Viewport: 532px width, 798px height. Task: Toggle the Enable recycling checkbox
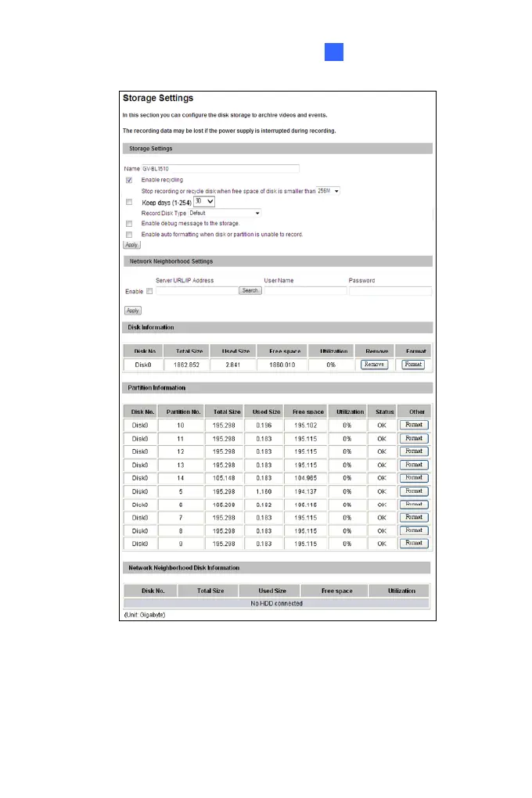coord(129,180)
